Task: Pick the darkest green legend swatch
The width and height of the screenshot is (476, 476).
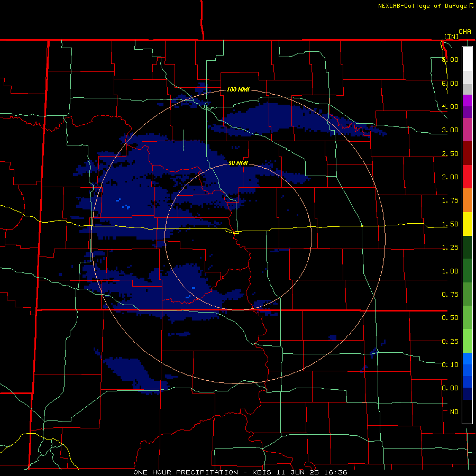Action: click(467, 247)
